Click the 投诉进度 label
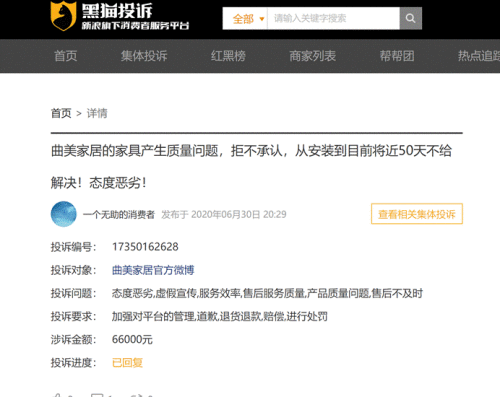This screenshot has height=397, width=500. tap(73, 362)
